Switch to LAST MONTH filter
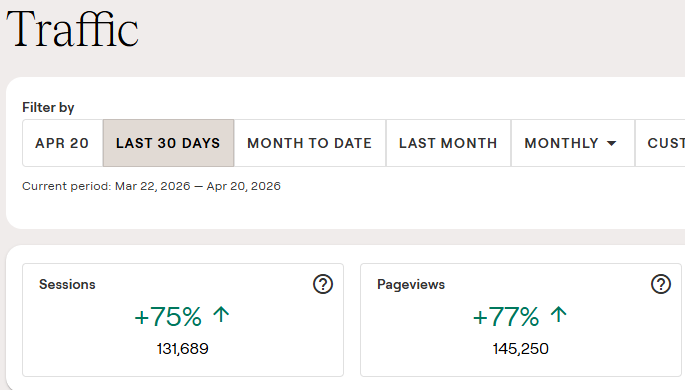Viewport: 685px width, 390px height. pos(448,143)
